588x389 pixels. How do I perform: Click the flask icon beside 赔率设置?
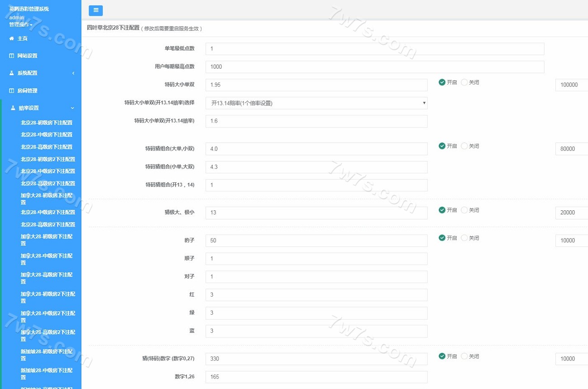click(x=13, y=108)
